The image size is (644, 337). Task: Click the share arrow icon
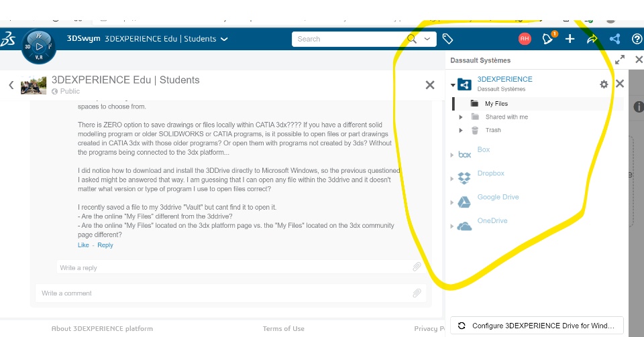pos(592,39)
